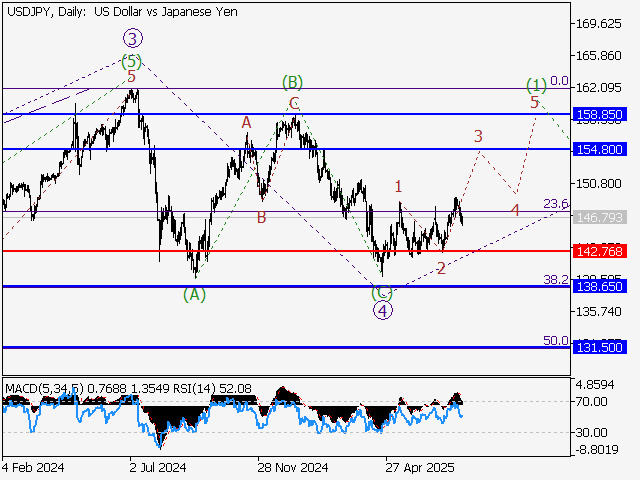Click the red B wave label
Viewport: 640px width, 480px height.
click(x=261, y=216)
